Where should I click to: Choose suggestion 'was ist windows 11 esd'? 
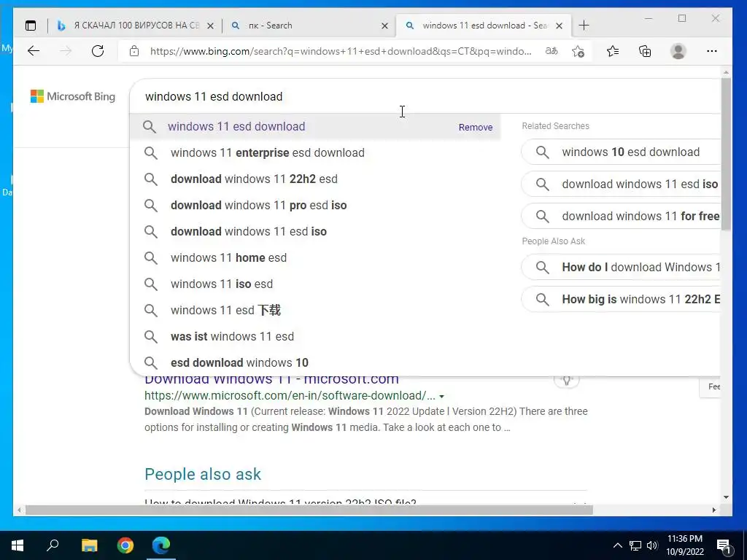coord(315,336)
